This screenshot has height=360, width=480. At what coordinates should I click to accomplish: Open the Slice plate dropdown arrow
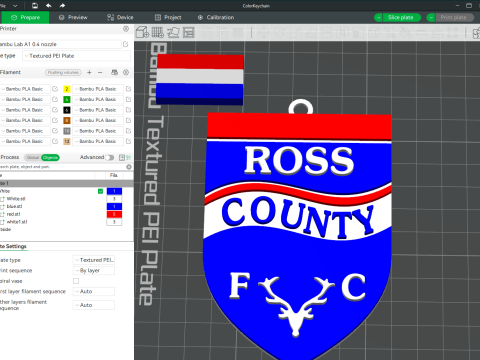click(x=378, y=17)
